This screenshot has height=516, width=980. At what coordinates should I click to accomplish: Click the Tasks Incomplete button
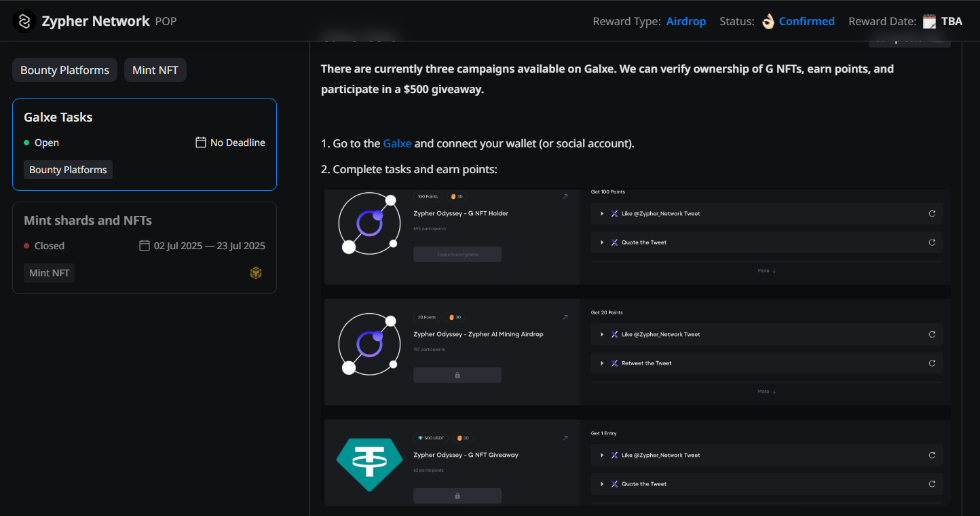(x=457, y=254)
